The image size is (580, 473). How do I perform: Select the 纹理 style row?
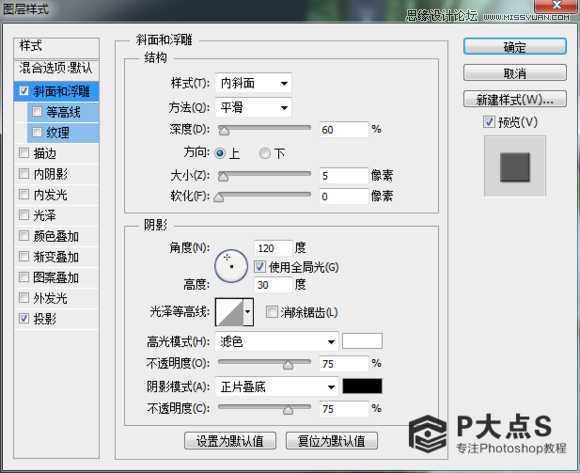(x=63, y=132)
